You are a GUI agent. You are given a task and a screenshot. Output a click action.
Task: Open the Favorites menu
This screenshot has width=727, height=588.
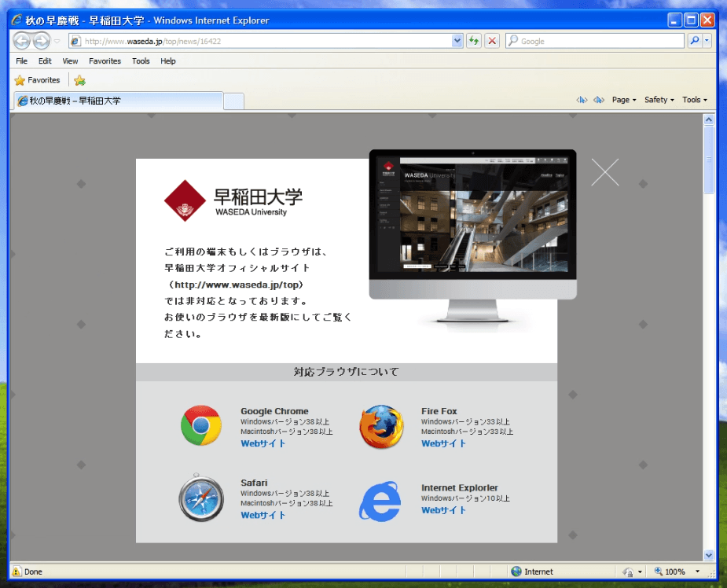(x=105, y=61)
